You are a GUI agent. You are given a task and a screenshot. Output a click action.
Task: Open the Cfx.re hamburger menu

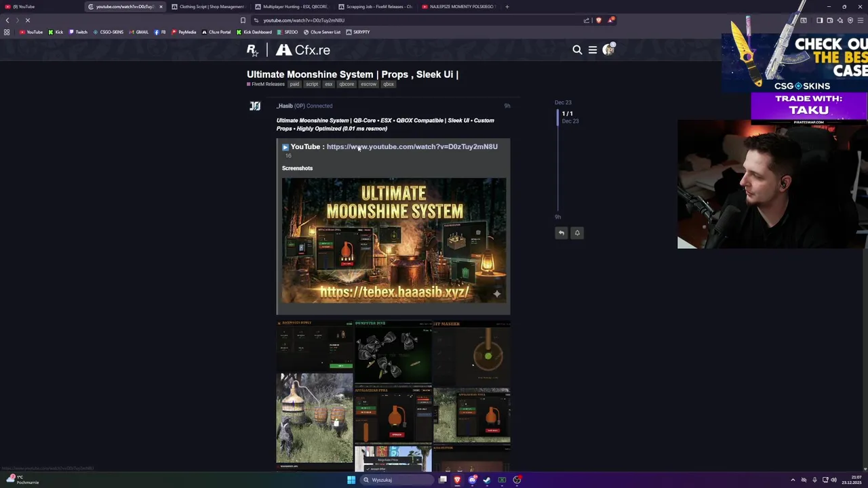coord(593,49)
